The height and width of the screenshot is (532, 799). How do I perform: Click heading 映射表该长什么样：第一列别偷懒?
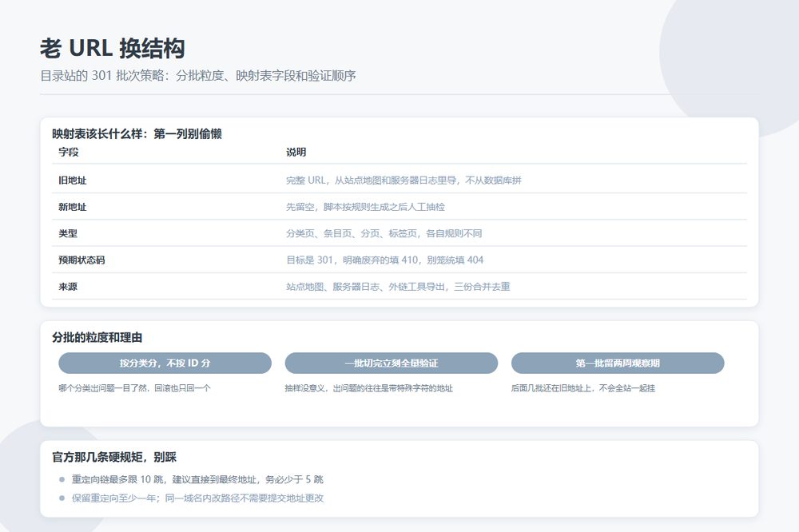click(x=137, y=134)
